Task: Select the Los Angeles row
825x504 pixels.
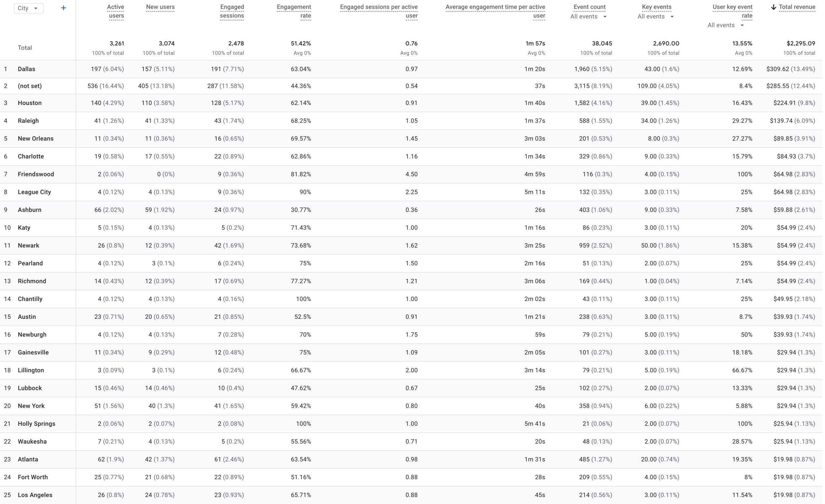Action: (35, 495)
